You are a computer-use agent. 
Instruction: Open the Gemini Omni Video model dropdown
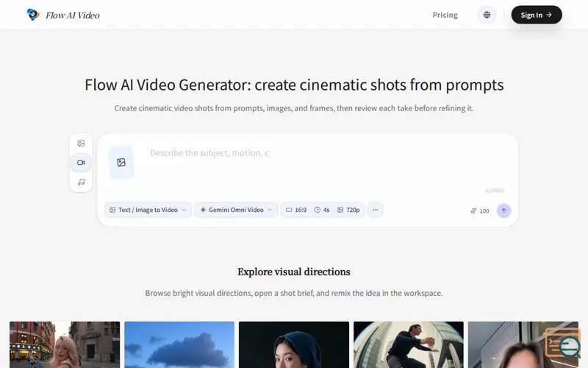click(236, 210)
